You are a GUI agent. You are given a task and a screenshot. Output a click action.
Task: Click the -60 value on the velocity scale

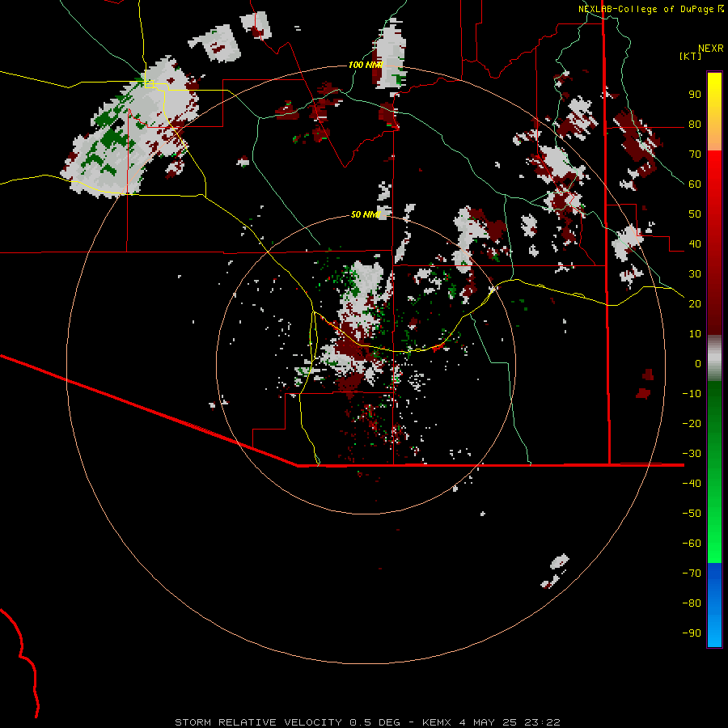[692, 544]
